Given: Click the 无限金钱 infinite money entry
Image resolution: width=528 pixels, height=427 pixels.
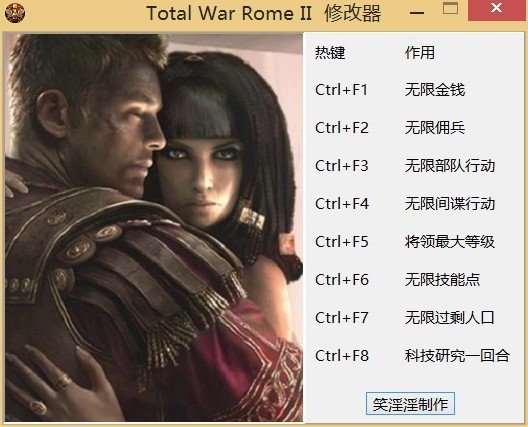Looking at the screenshot, I should 435,90.
